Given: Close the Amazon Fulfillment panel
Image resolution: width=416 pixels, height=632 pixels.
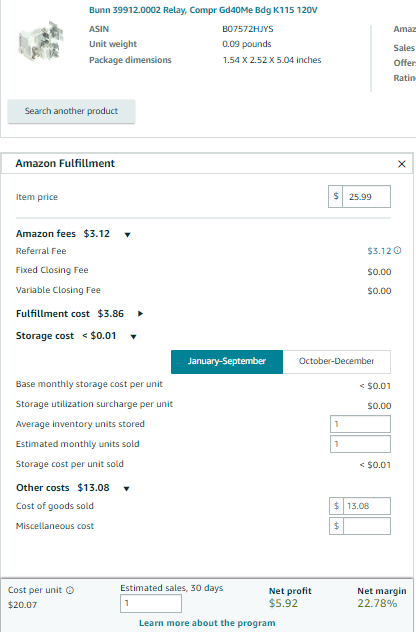Looking at the screenshot, I should click(401, 164).
